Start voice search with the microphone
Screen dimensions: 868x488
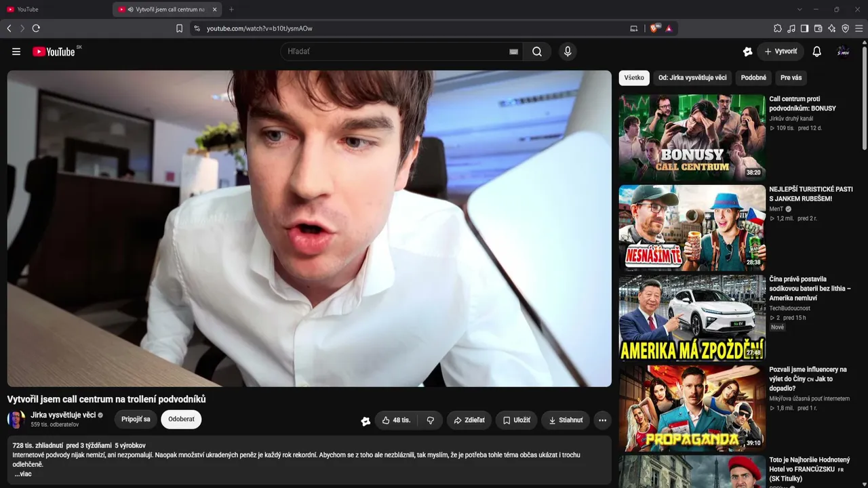(568, 52)
